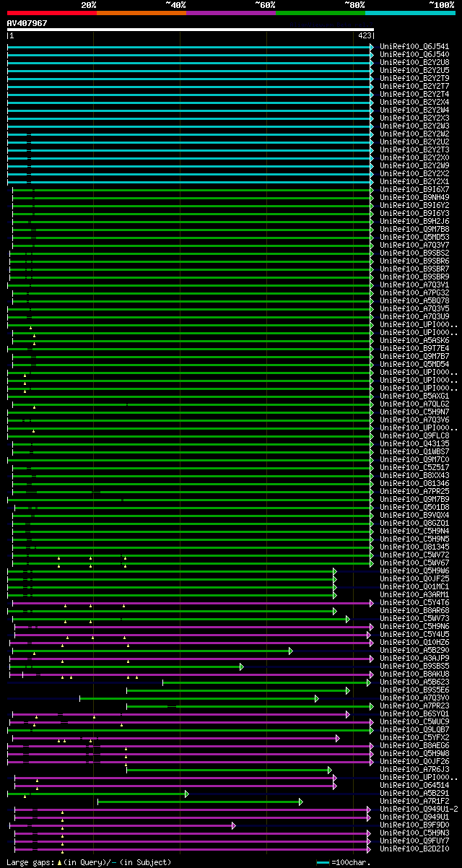Open hit UniRef100_B9SBS5
462x868 pixels.
(x=415, y=666)
